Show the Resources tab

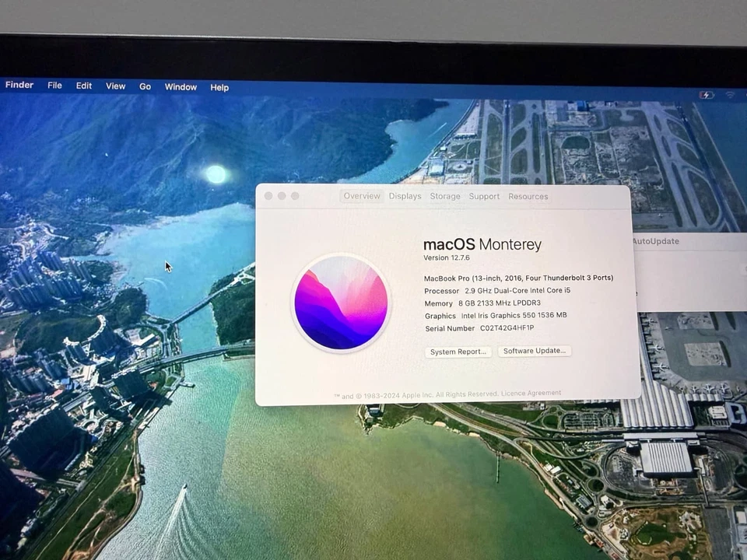pyautogui.click(x=528, y=196)
